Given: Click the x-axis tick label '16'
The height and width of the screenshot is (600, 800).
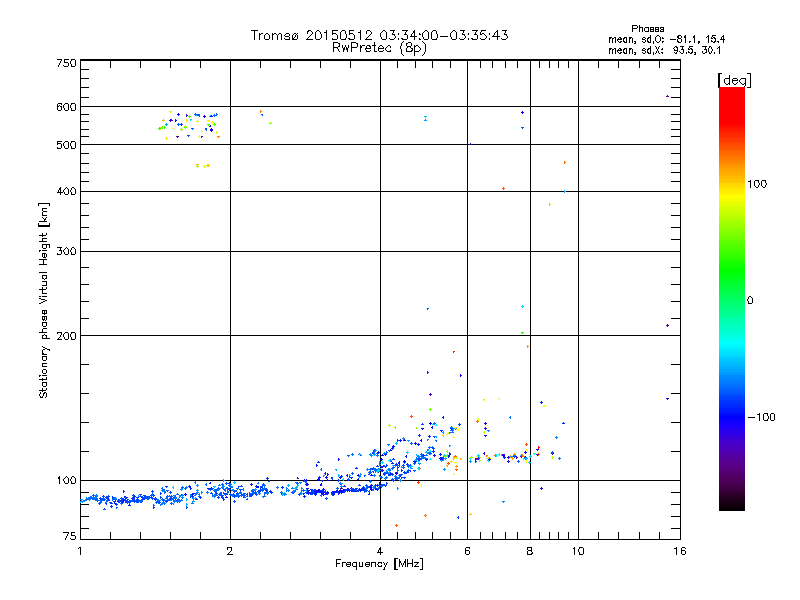Looking at the screenshot, I should [680, 551].
